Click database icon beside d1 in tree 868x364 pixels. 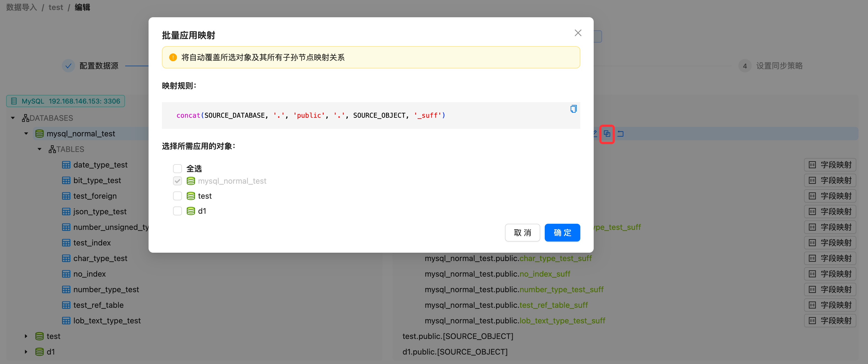tap(40, 351)
